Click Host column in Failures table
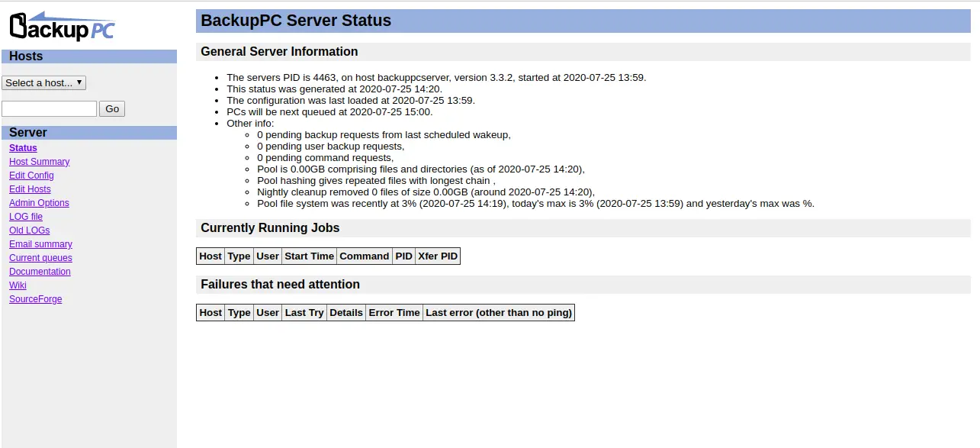This screenshot has width=980, height=448. click(x=210, y=313)
